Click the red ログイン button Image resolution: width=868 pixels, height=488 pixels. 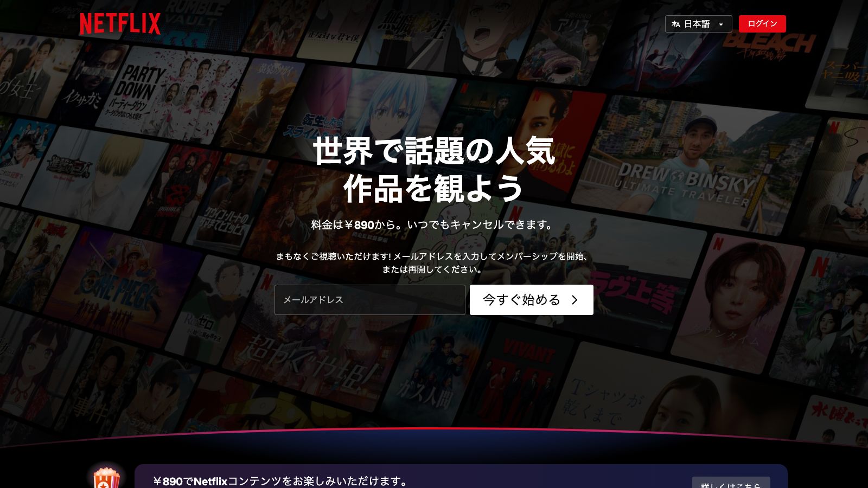[762, 24]
